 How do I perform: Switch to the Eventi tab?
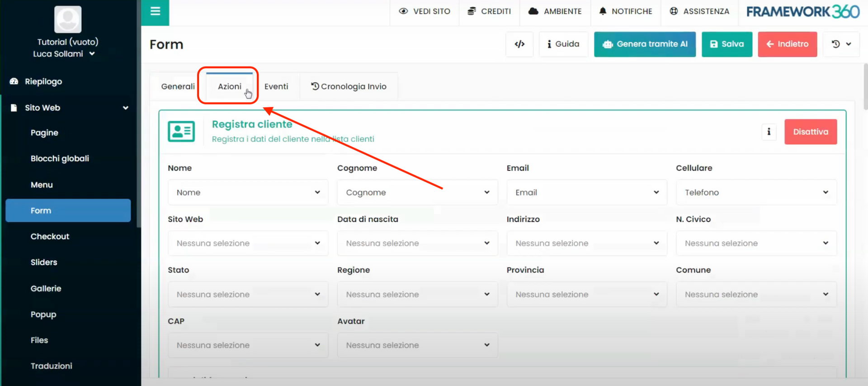point(276,86)
